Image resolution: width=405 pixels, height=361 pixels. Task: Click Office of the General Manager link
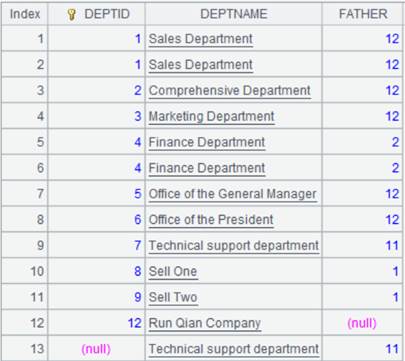tap(232, 194)
